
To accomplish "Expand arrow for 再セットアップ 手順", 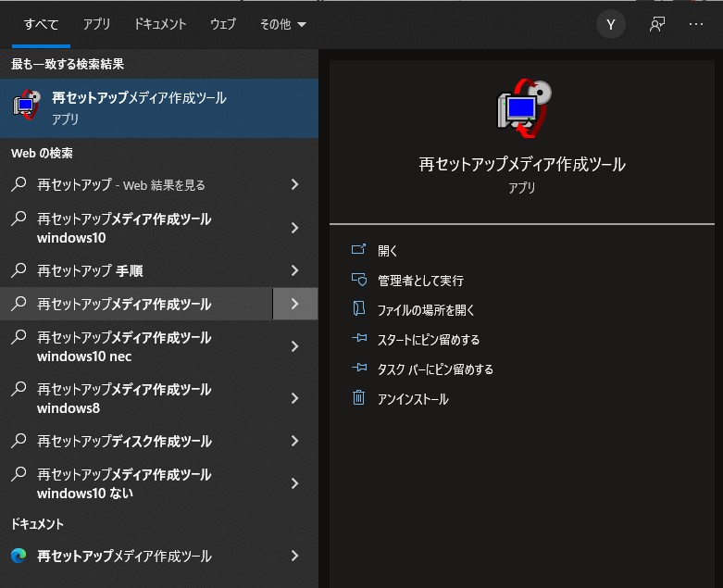I will (x=295, y=270).
